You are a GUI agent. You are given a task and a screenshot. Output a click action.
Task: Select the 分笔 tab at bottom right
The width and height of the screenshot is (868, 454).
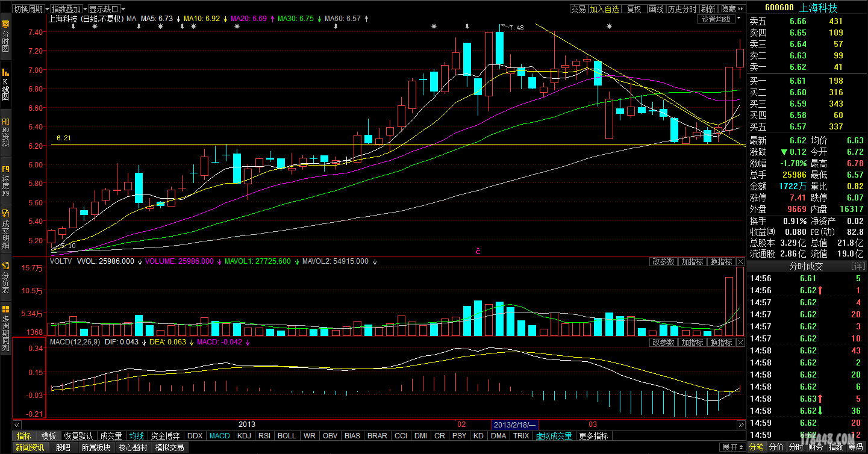757,447
